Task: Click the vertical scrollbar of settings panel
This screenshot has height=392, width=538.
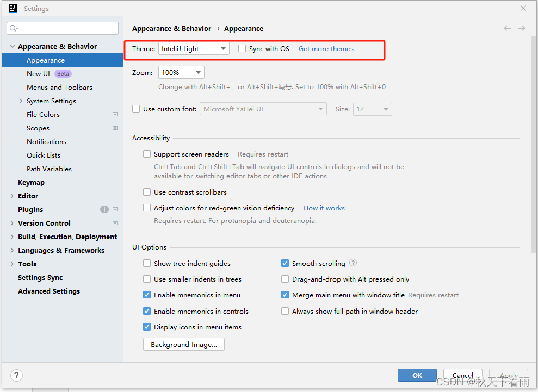Action: (534, 144)
